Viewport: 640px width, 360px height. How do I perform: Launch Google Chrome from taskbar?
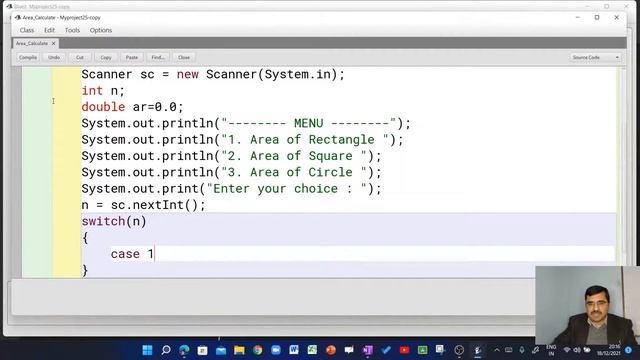click(258, 350)
